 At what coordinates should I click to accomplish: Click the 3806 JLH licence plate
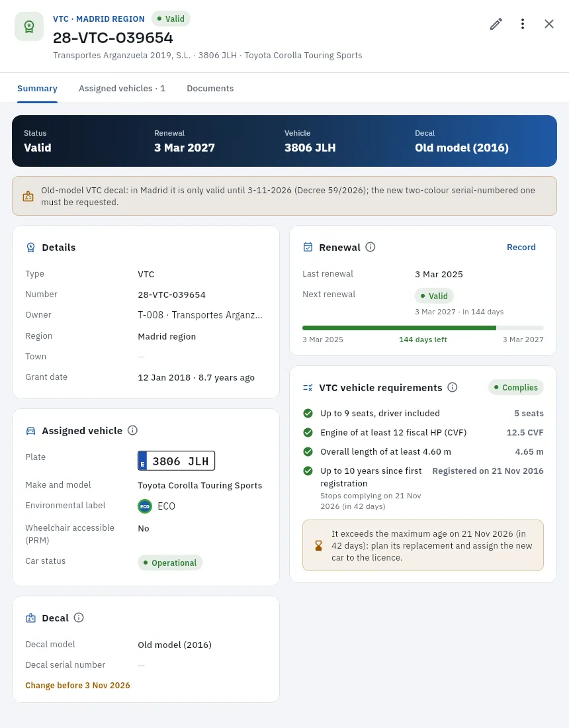coord(177,461)
